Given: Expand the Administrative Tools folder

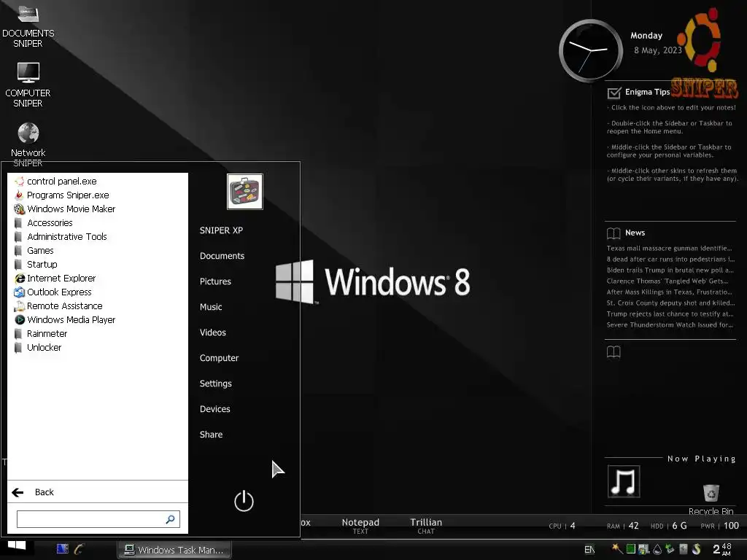Looking at the screenshot, I should (61, 237).
